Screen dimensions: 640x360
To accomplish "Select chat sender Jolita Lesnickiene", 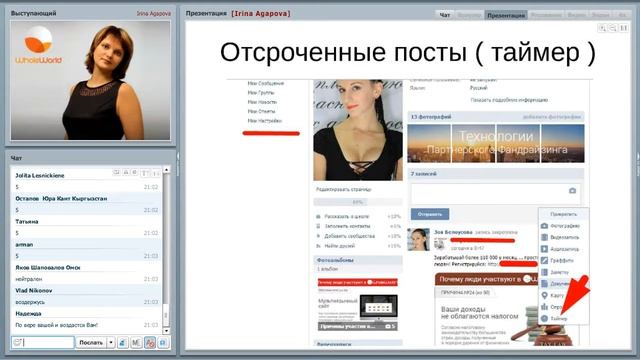I will [40, 176].
